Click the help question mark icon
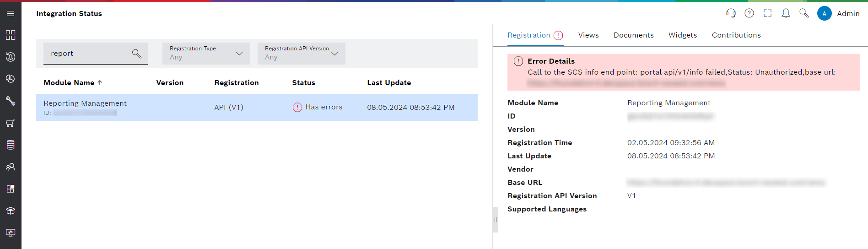Image resolution: width=868 pixels, height=249 pixels. [x=749, y=13]
